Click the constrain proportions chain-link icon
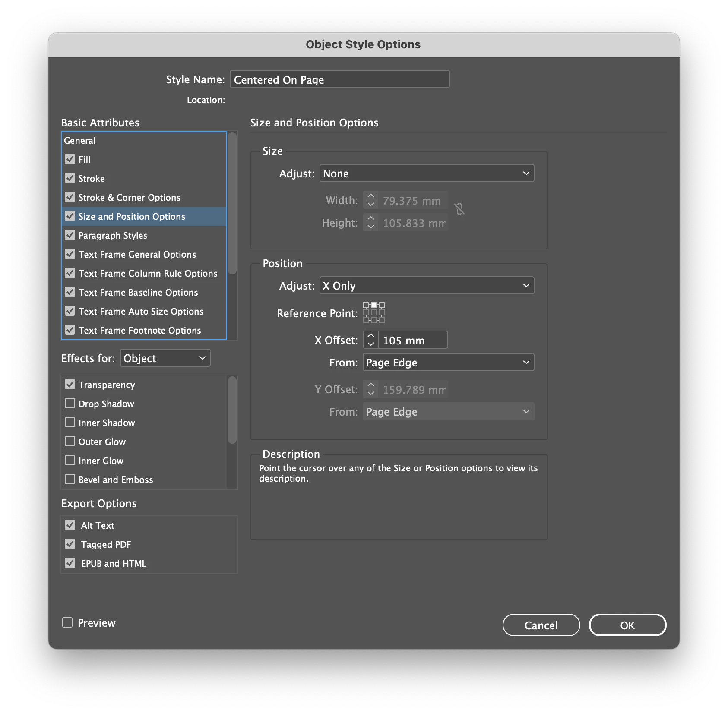This screenshot has height=713, width=728. [x=459, y=209]
